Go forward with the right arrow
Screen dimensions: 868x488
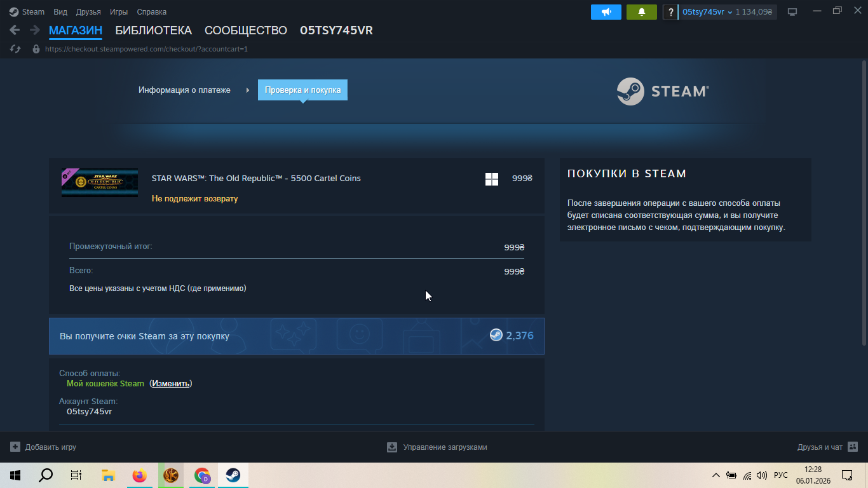pyautogui.click(x=34, y=30)
